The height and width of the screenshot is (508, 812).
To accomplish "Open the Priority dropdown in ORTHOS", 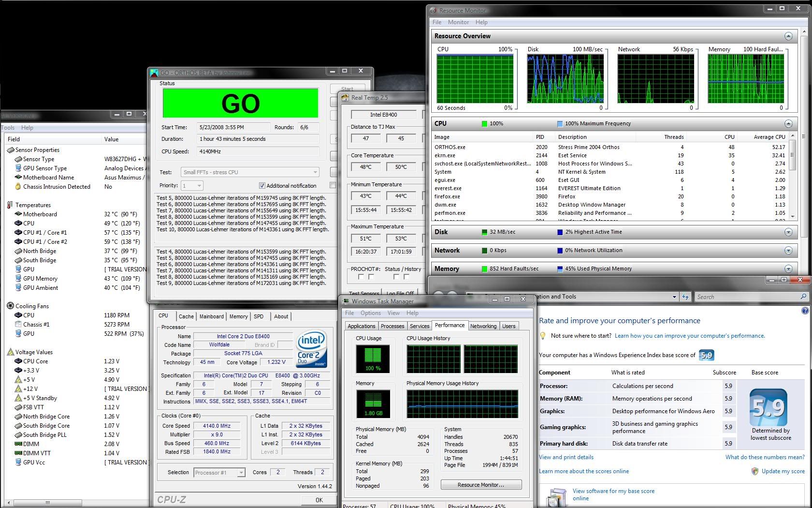I will click(x=192, y=186).
